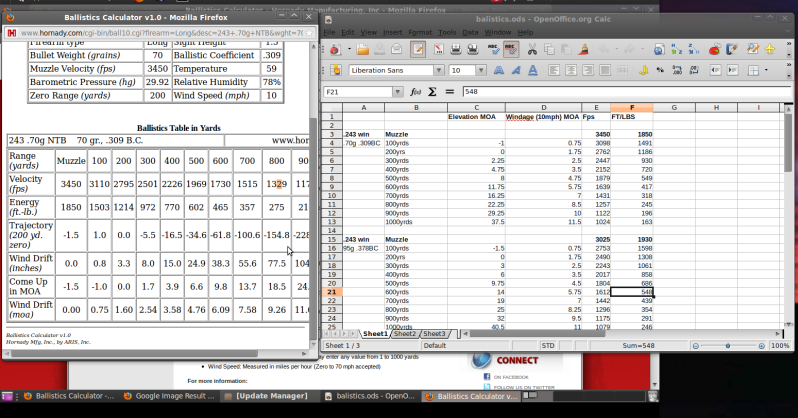Toggle Italic formatting icon

[x=516, y=70]
